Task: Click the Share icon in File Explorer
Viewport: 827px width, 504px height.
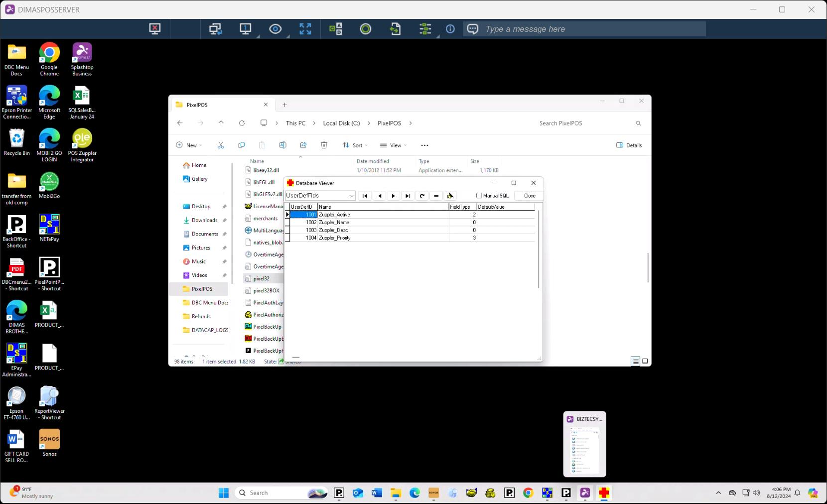Action: click(303, 145)
